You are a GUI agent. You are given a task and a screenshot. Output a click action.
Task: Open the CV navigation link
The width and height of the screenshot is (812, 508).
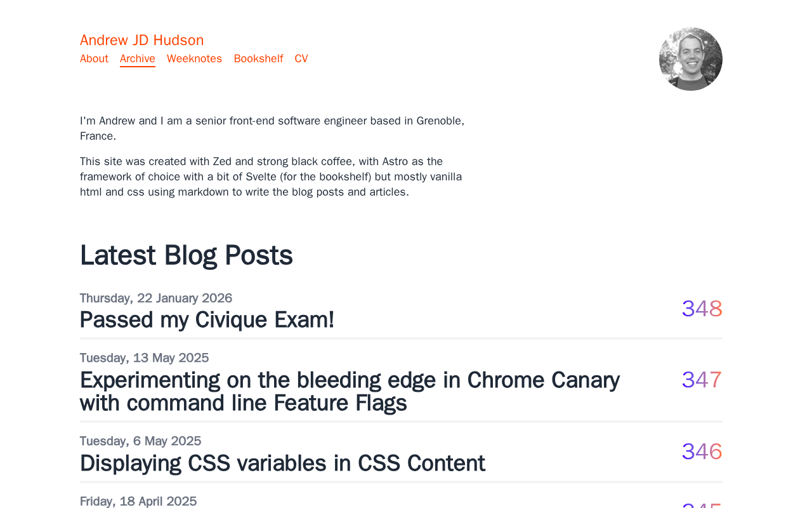[301, 59]
